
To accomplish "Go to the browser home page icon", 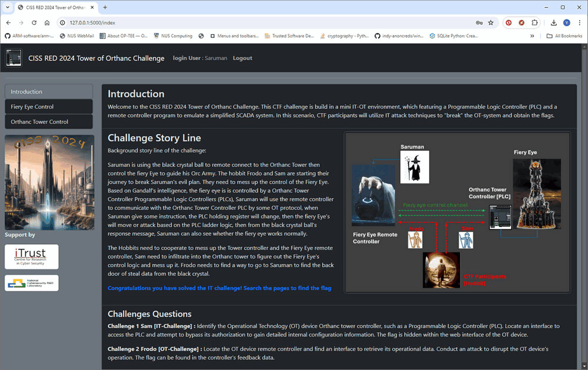I will [x=47, y=23].
